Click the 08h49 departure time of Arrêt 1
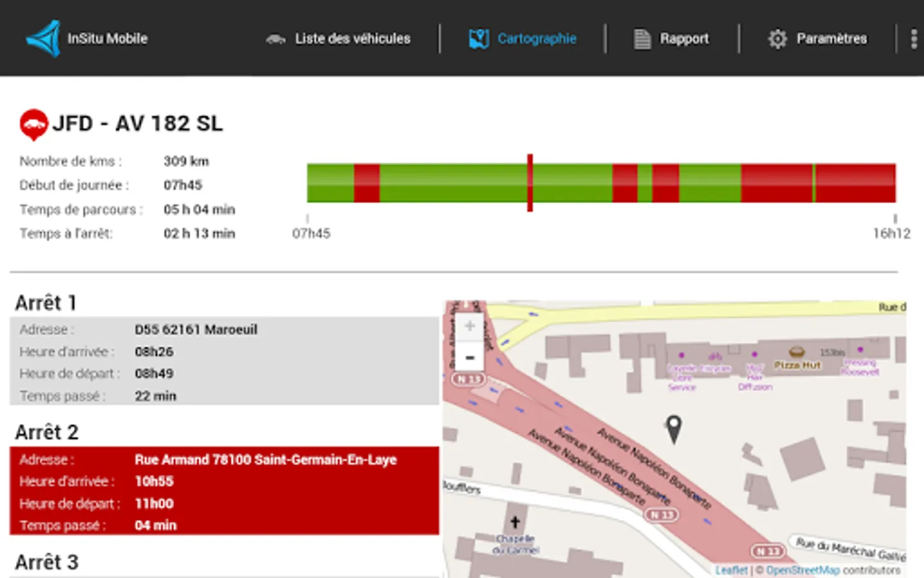Image resolution: width=924 pixels, height=578 pixels. [x=154, y=374]
